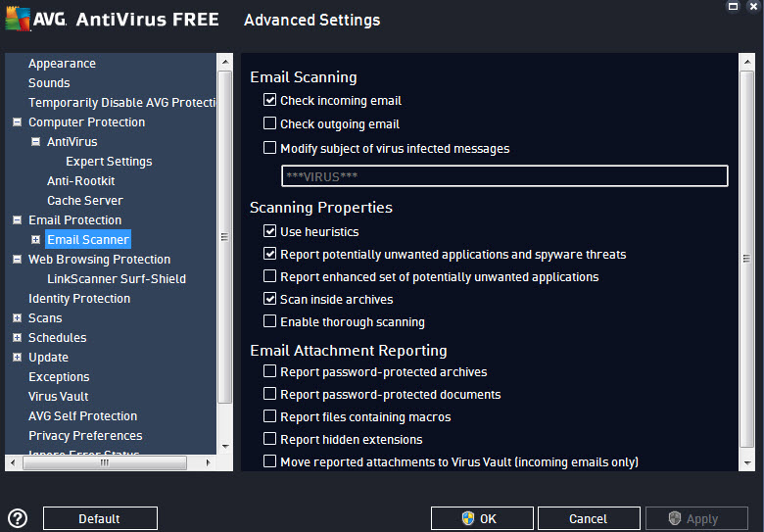The image size is (764, 532).
Task: Select Sounds in settings tree
Action: click(x=49, y=83)
